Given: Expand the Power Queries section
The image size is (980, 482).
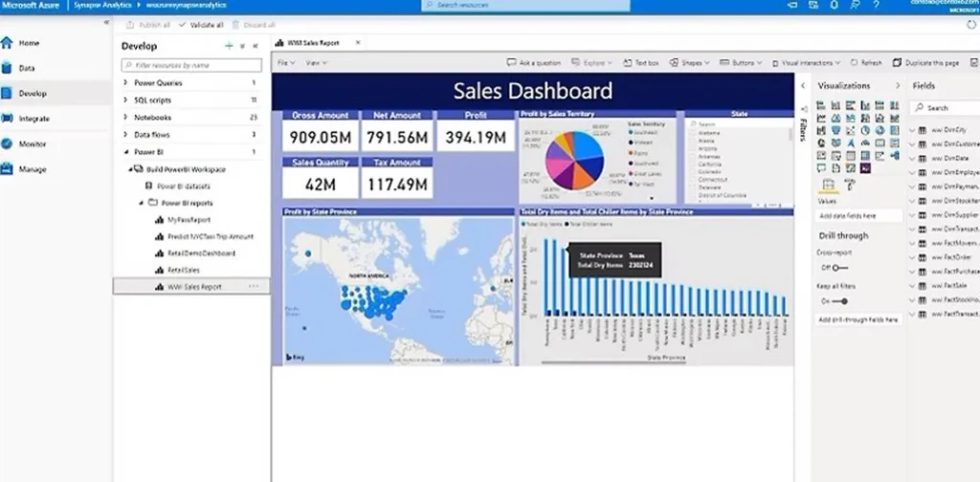Looking at the screenshot, I should click(x=125, y=82).
